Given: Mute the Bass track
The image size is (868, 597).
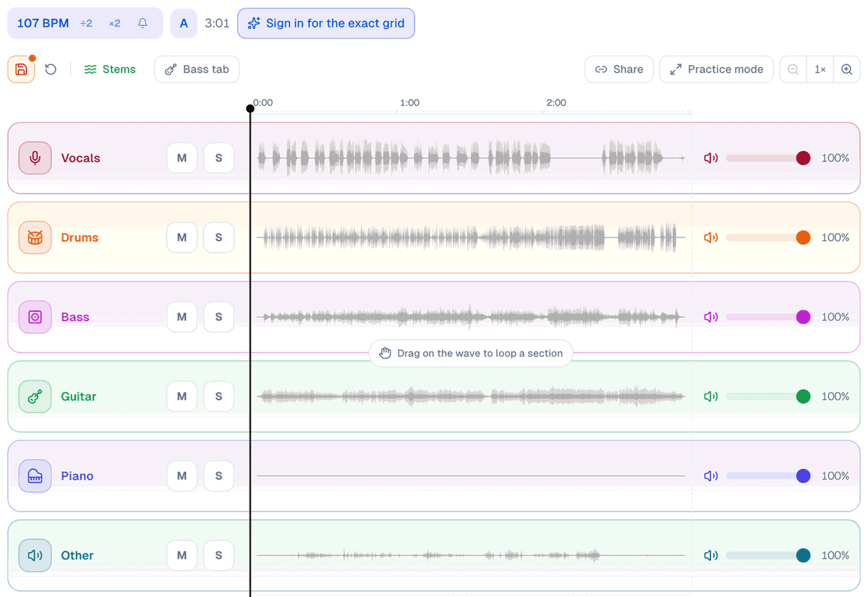Looking at the screenshot, I should 182,317.
